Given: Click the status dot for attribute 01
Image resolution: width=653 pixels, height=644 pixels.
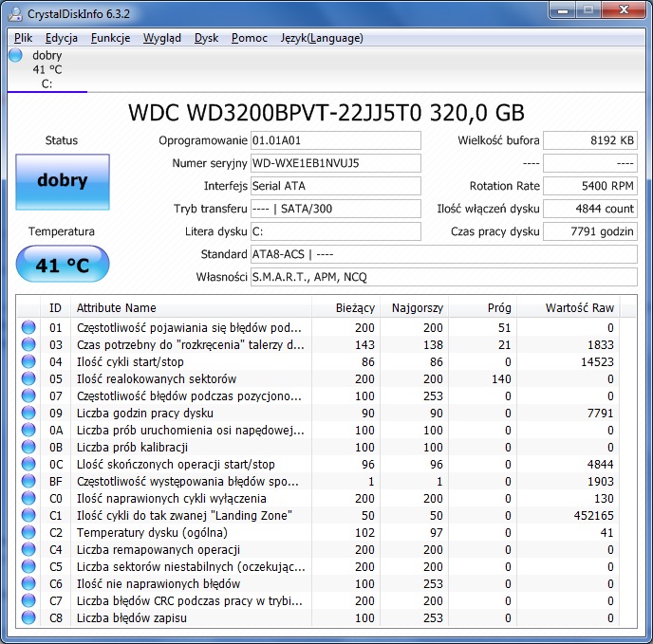Looking at the screenshot, I should (x=28, y=327).
